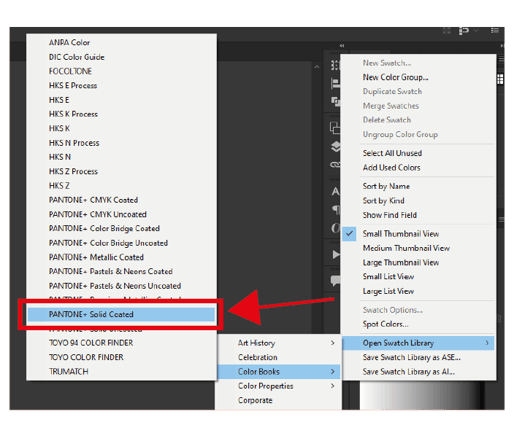The image size is (514, 425).
Task: Open Spot Colors options
Action: [385, 324]
